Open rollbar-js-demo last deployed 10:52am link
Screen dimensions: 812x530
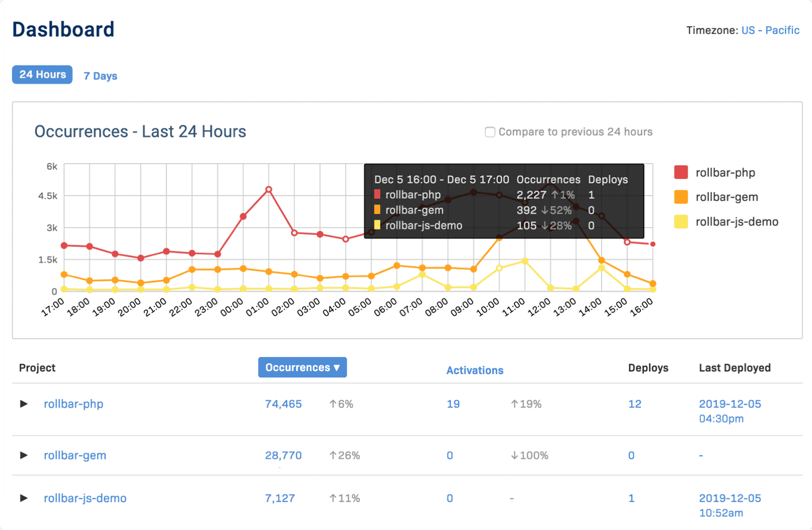point(730,505)
